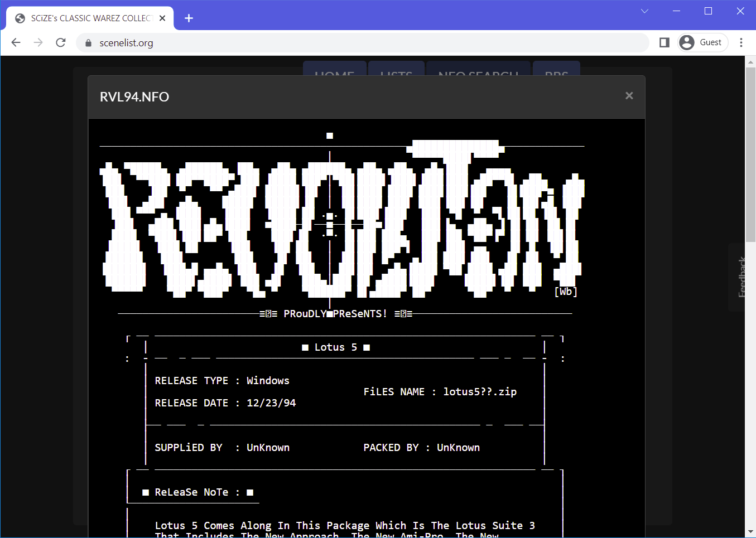The height and width of the screenshot is (538, 756).
Task: Maximize the browser window
Action: (x=708, y=11)
